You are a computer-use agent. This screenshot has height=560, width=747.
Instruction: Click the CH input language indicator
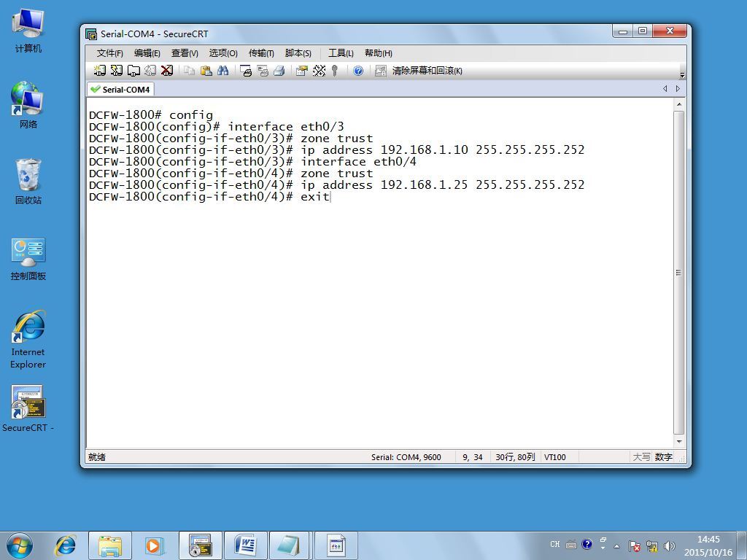tap(555, 544)
